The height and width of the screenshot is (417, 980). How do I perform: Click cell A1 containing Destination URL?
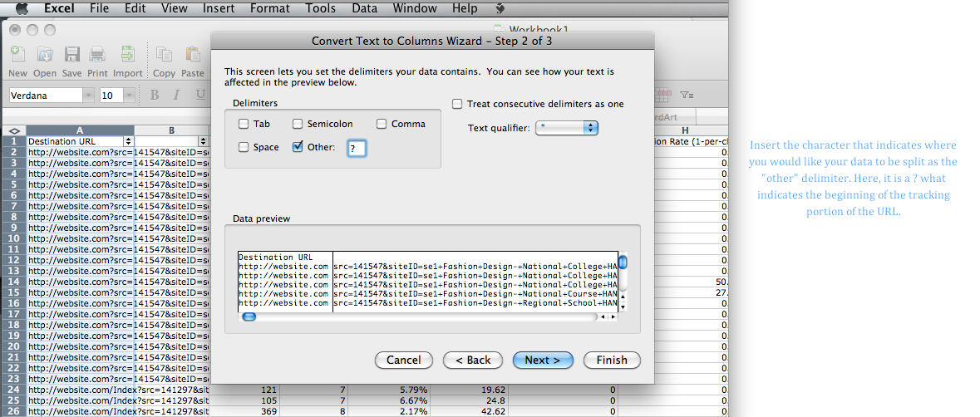click(79, 142)
